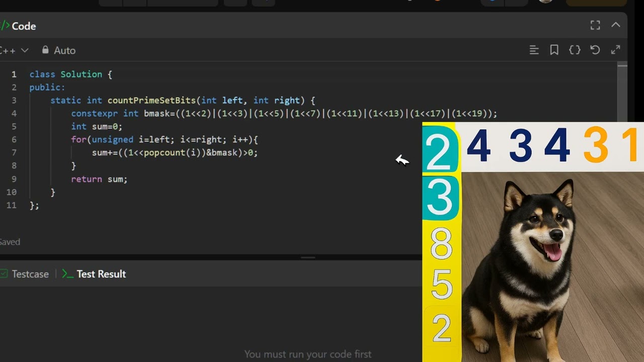Click 'class Solution {' on line 1

tap(70, 74)
